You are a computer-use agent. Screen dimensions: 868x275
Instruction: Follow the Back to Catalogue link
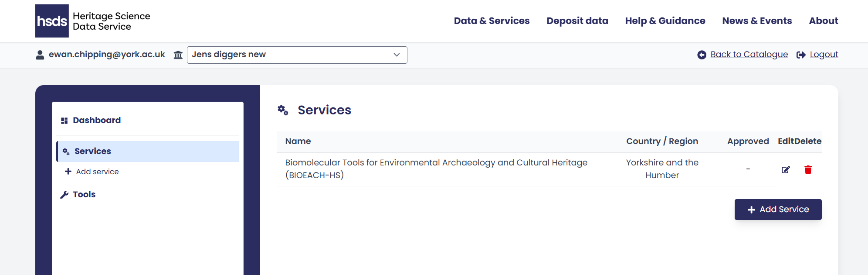pyautogui.click(x=749, y=55)
